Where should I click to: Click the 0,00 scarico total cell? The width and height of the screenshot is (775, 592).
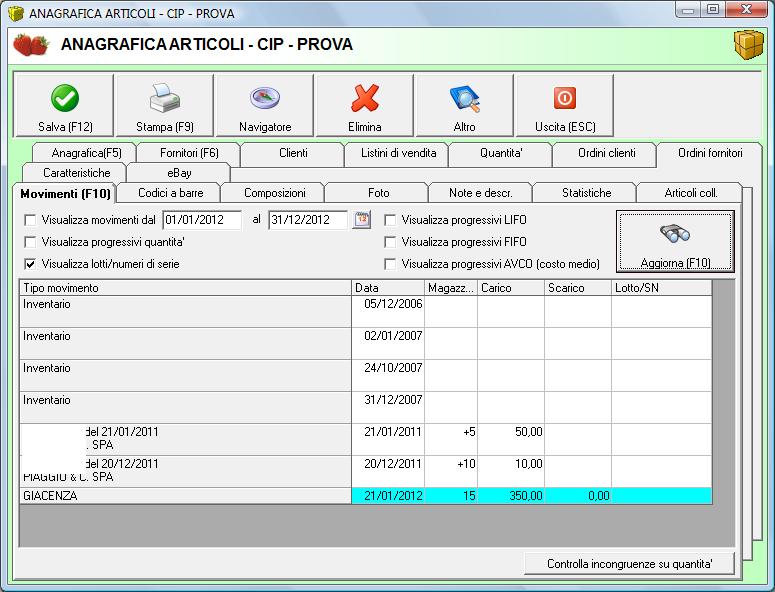[578, 496]
